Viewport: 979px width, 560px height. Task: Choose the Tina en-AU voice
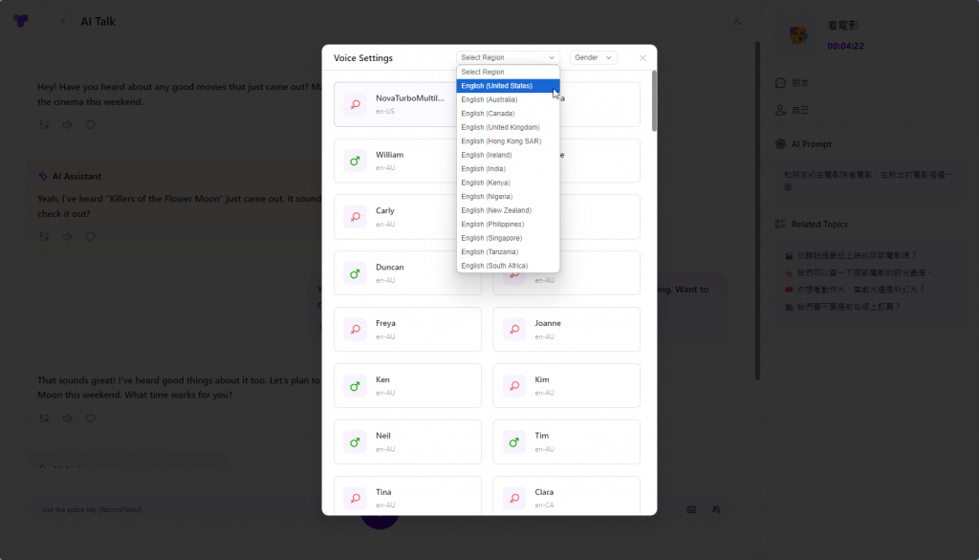(x=407, y=496)
